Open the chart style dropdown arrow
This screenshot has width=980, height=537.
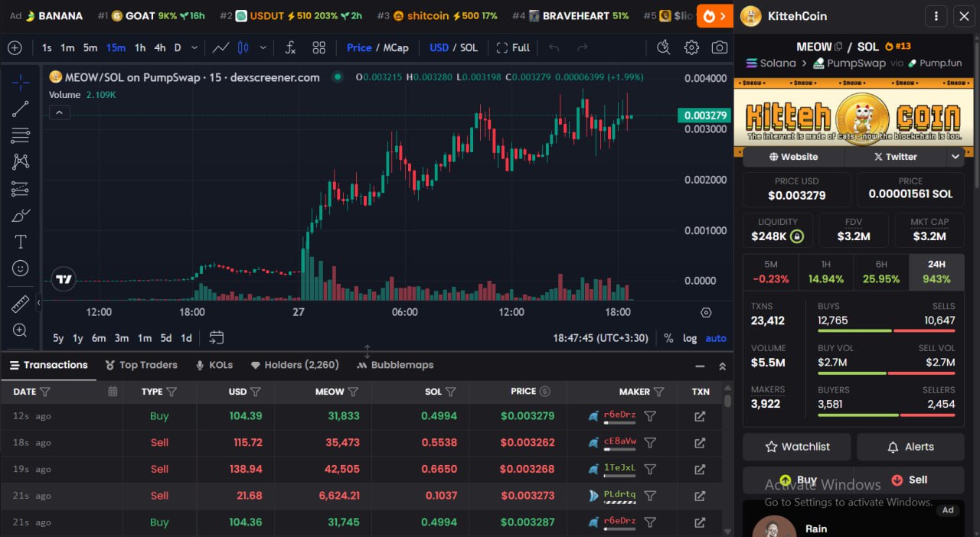pyautogui.click(x=263, y=47)
